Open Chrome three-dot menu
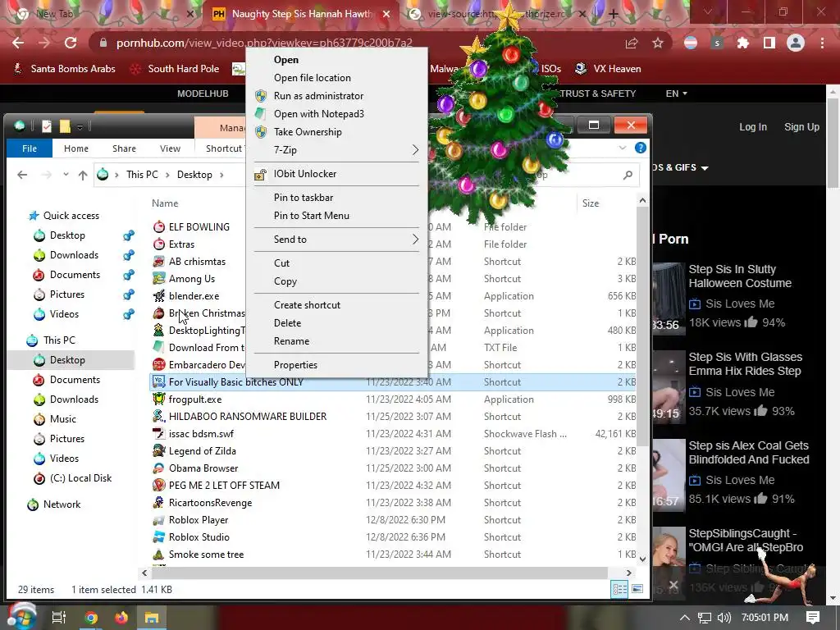Image resolution: width=840 pixels, height=630 pixels. click(x=822, y=43)
